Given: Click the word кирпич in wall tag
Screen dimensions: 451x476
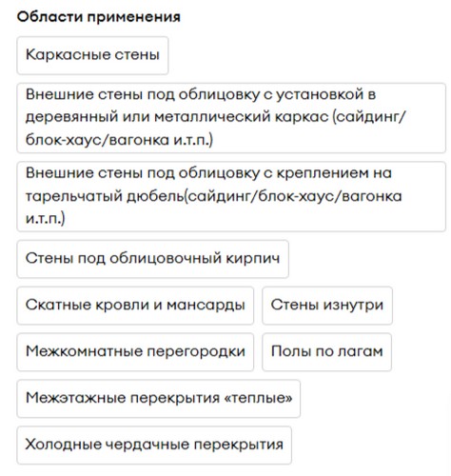Looking at the screenshot, I should point(253,259).
